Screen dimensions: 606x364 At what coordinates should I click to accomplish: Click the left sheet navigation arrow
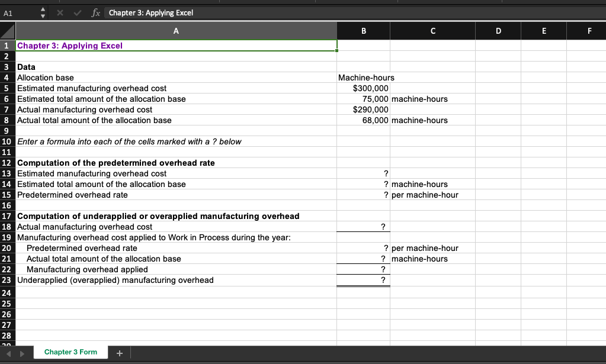[x=7, y=352]
